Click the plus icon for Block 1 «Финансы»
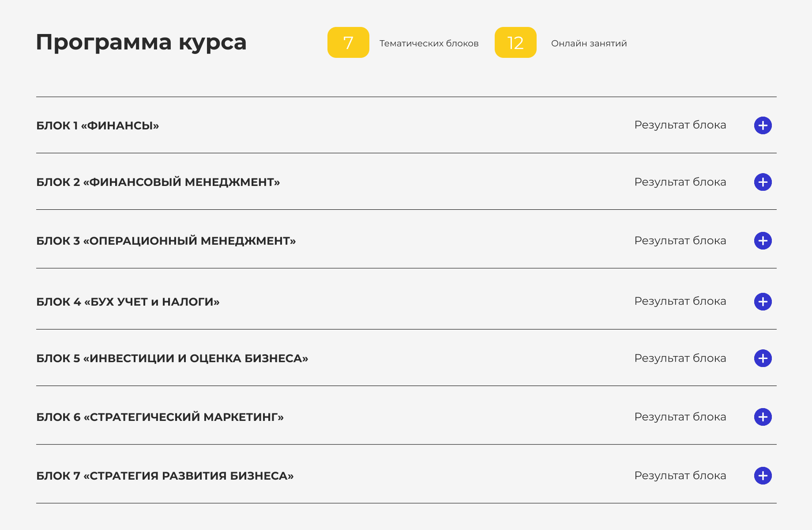 [x=763, y=125]
